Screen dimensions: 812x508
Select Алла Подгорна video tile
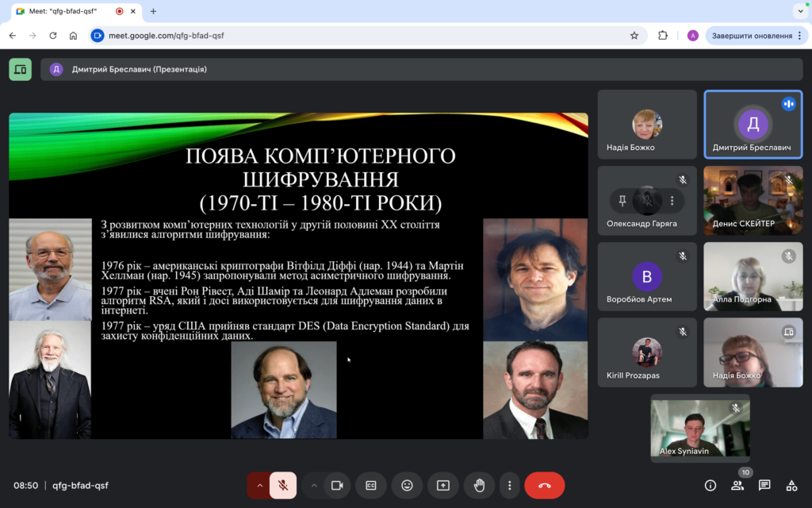(753, 276)
